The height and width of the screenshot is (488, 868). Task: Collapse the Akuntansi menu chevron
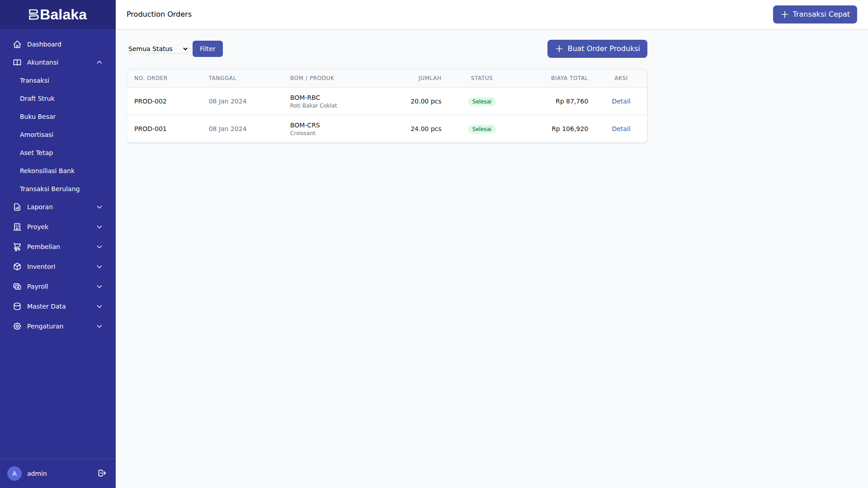[x=99, y=62]
